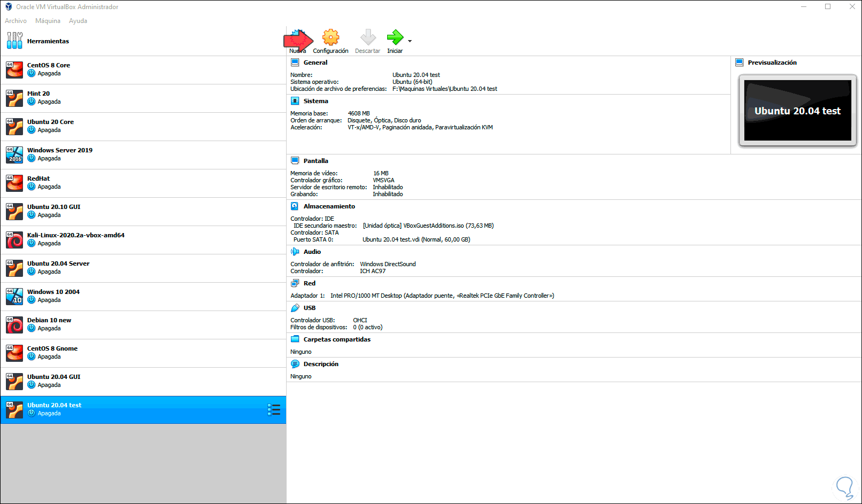Click the Ubuntu 20.04 Server OS icon
The image size is (862, 504).
(14, 268)
